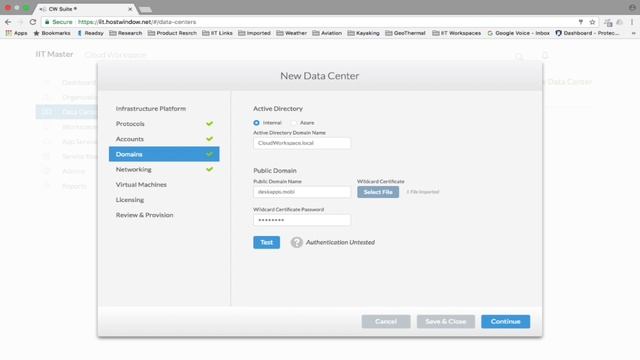Click the Continue button
Screen dimensions: 640x360
pyautogui.click(x=505, y=322)
